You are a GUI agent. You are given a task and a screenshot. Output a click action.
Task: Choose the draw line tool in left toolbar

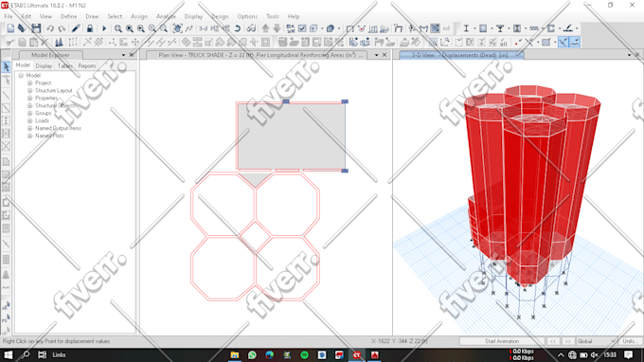pyautogui.click(x=7, y=96)
